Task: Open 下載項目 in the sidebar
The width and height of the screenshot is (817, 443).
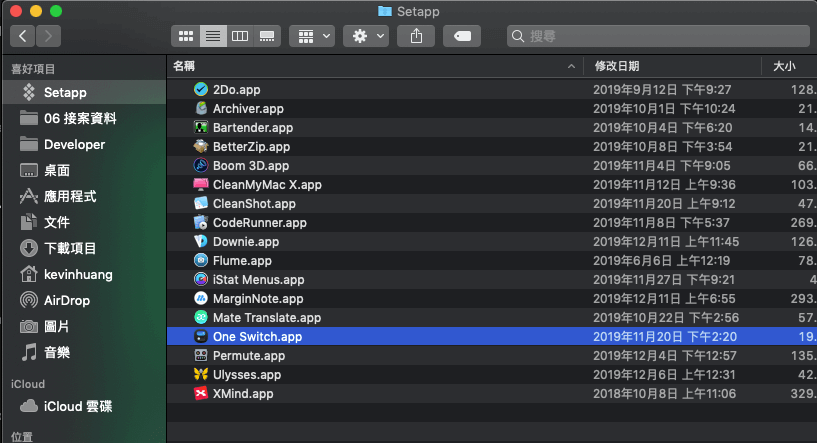Action: [x=70, y=248]
